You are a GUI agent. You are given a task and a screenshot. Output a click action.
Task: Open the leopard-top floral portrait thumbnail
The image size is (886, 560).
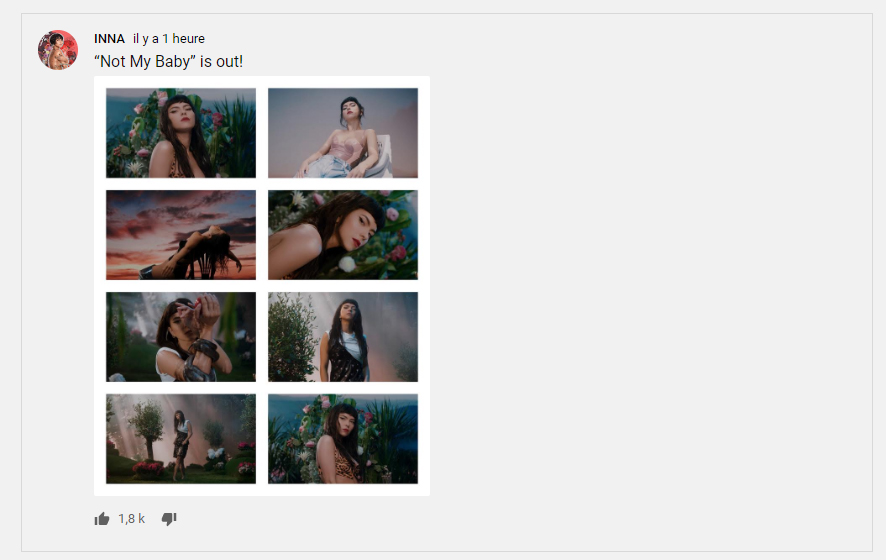click(181, 133)
